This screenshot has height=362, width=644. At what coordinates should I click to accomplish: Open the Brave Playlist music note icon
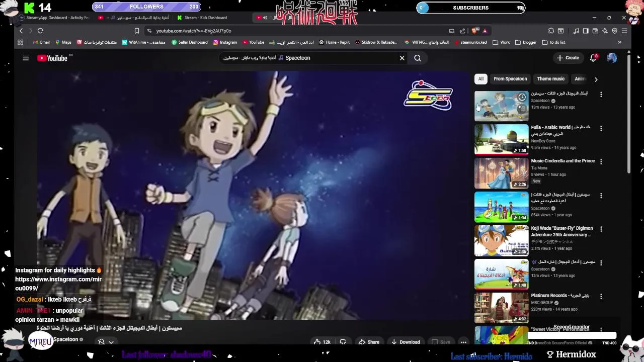(x=576, y=31)
